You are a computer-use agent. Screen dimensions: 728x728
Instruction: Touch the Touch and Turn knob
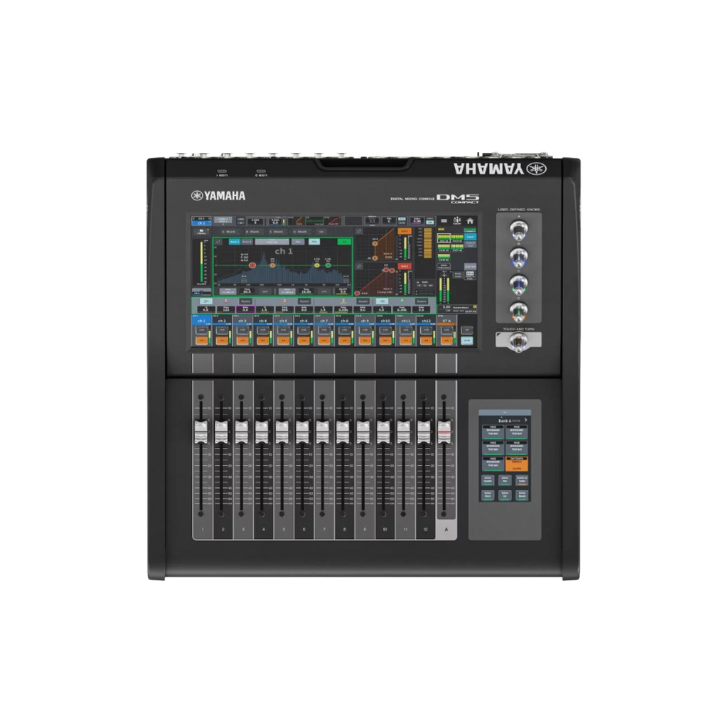(x=518, y=342)
